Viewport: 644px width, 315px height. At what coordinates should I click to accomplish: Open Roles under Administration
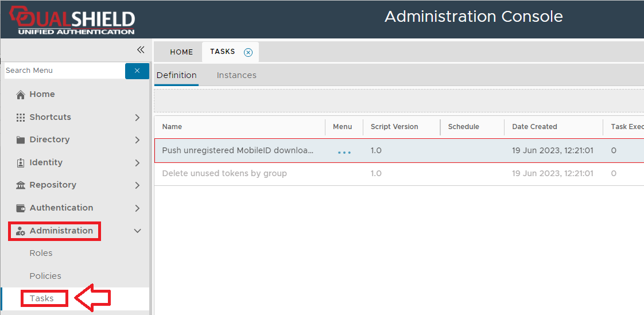coord(41,253)
